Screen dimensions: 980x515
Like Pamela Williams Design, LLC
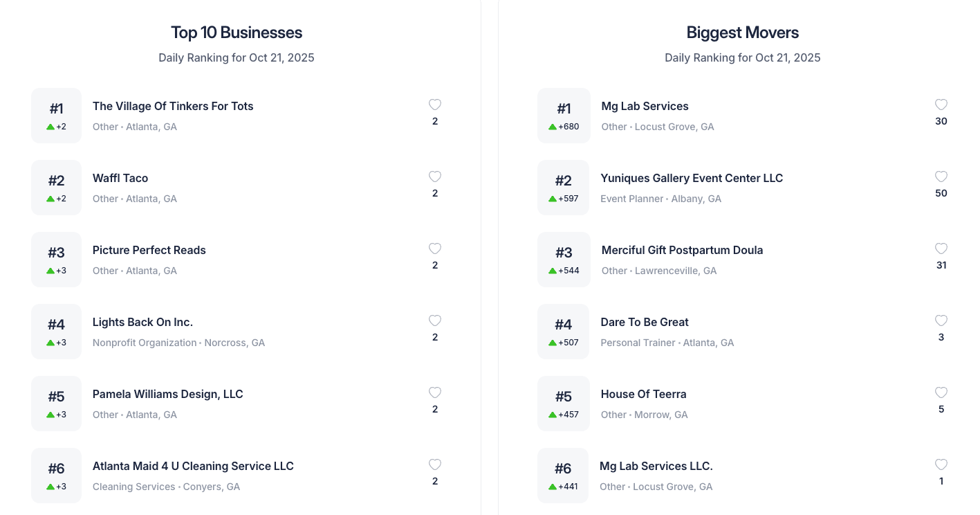coord(435,393)
